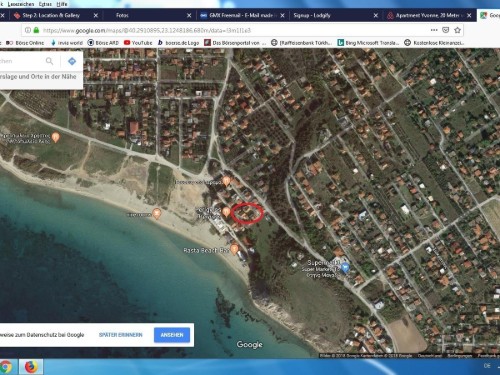Screen dimensions: 500x375
Task: Open the Lesezeichen menu
Action: (20, 4)
